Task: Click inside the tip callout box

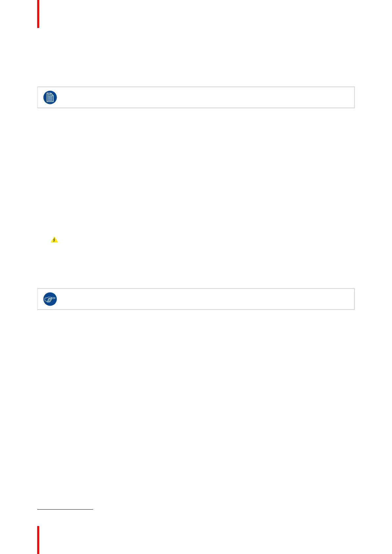Action: [x=196, y=299]
